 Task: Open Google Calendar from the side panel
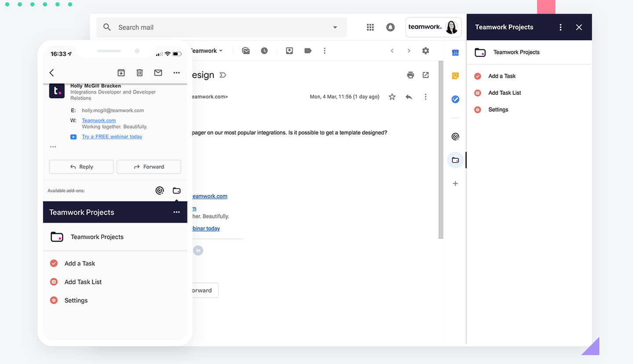pos(455,52)
